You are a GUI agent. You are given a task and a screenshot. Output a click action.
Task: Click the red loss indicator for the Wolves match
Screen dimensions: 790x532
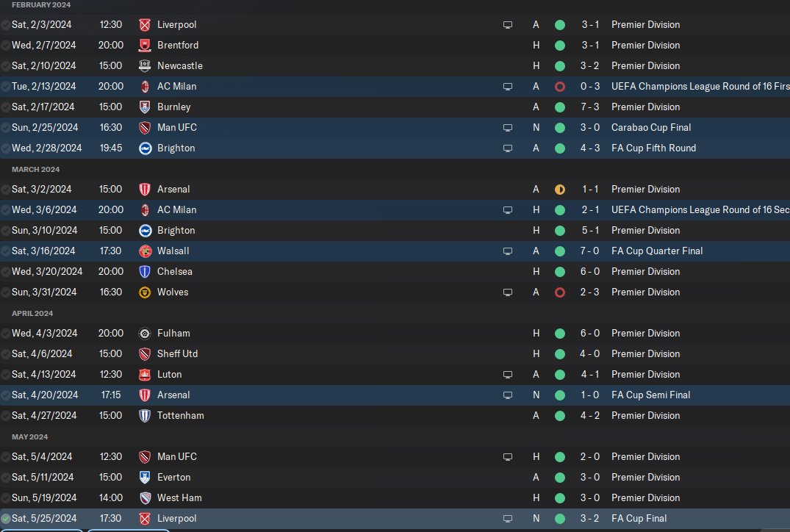click(x=560, y=292)
